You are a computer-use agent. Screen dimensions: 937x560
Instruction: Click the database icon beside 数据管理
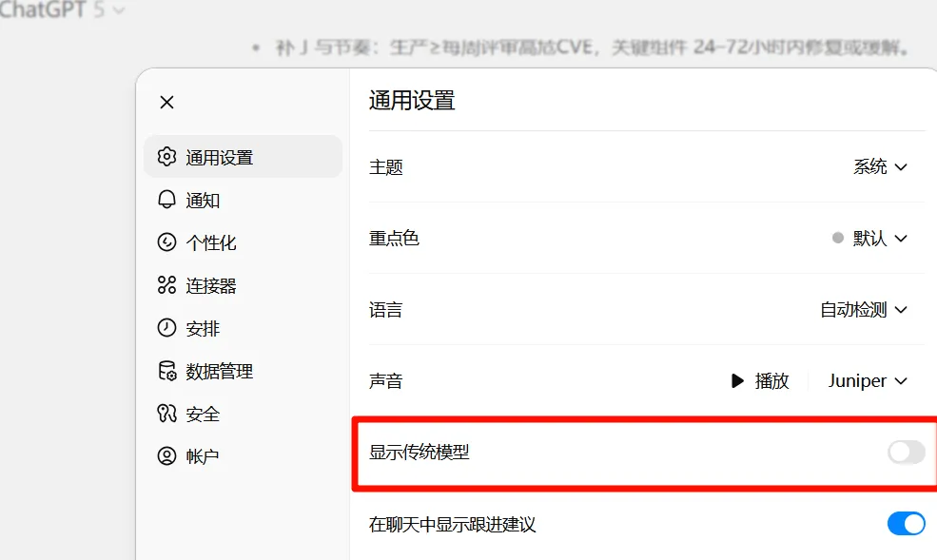[166, 371]
